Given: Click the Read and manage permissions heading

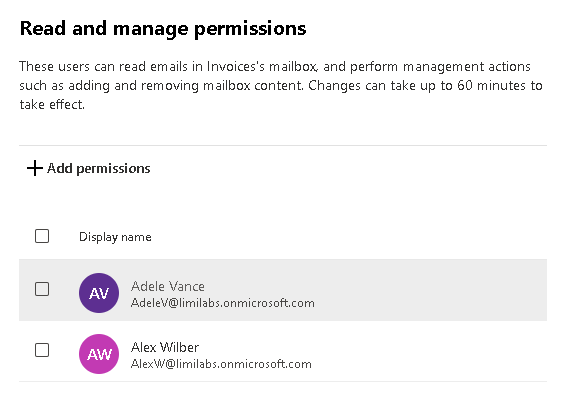Looking at the screenshot, I should coord(163,29).
